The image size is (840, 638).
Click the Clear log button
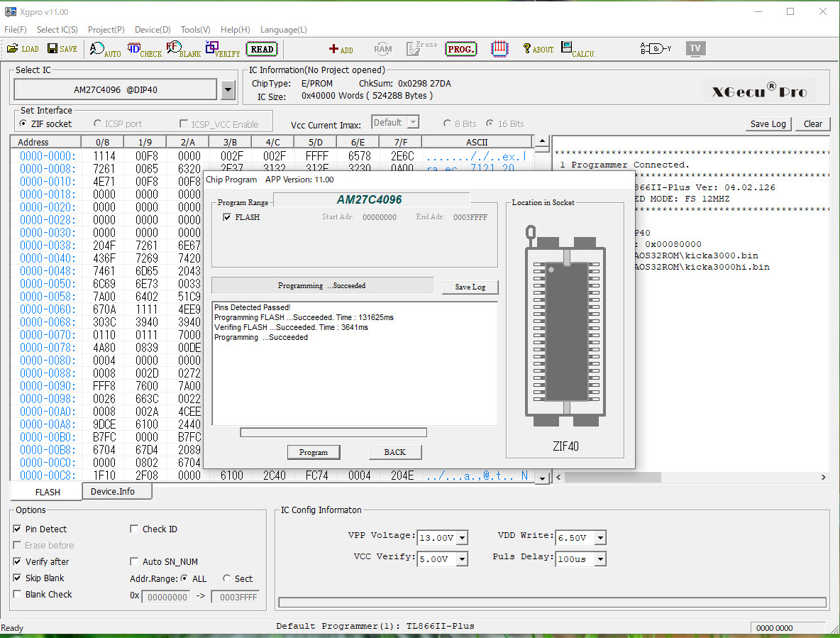pos(812,123)
